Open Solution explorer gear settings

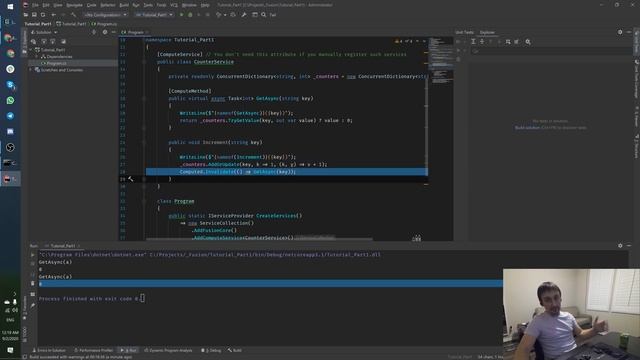coord(105,32)
